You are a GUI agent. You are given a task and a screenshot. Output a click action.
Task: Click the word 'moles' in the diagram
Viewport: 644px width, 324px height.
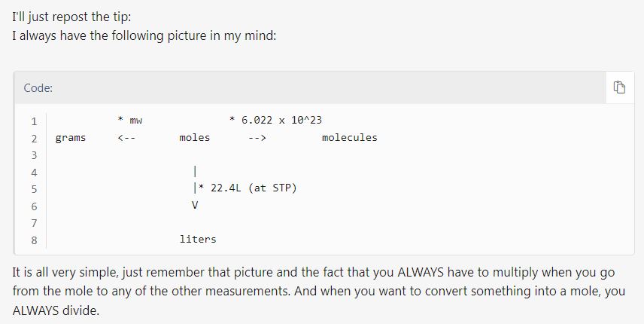(195, 137)
